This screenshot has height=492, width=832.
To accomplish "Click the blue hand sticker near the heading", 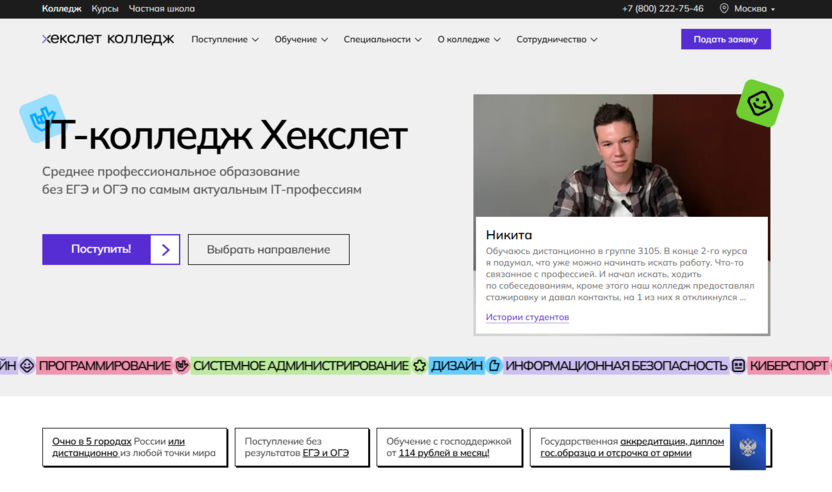I will 41,118.
